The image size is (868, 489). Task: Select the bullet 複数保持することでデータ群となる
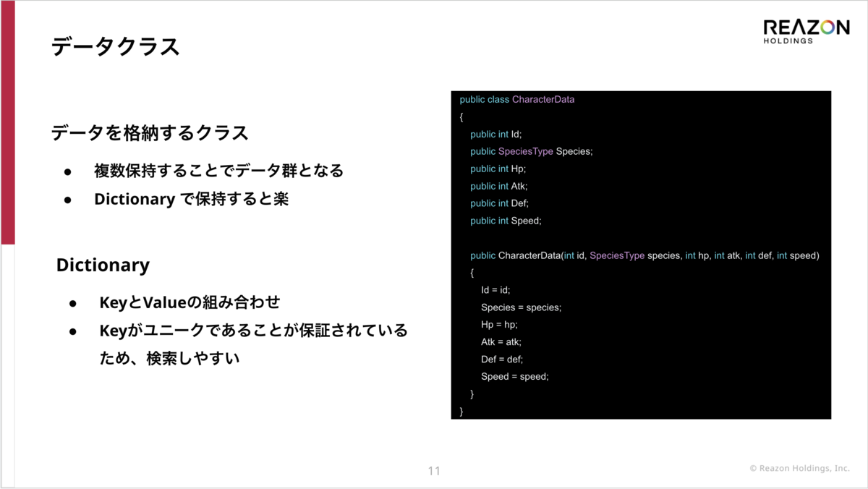218,171
